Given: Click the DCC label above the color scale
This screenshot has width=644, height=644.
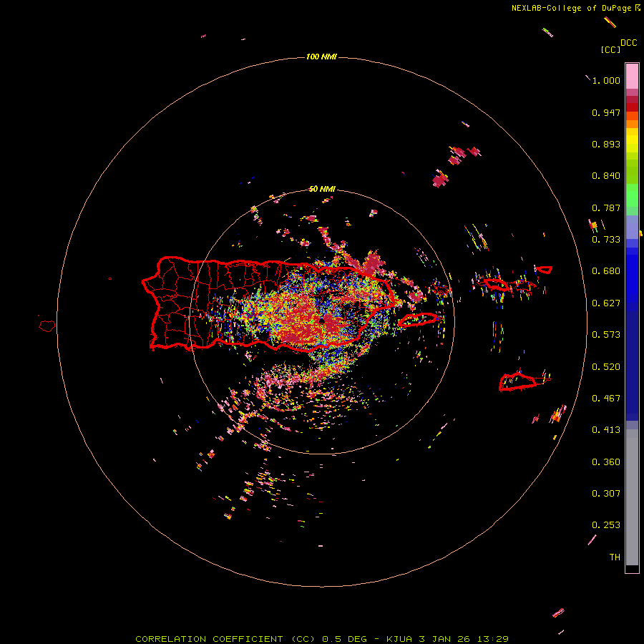Looking at the screenshot, I should (629, 43).
